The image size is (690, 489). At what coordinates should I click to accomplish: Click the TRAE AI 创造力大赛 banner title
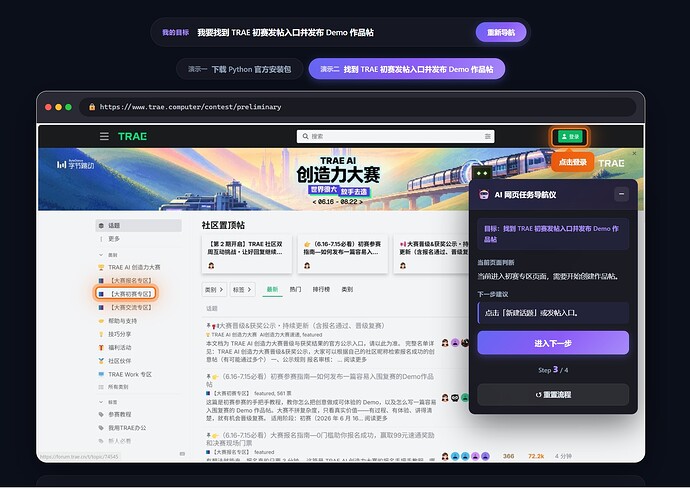tap(338, 170)
